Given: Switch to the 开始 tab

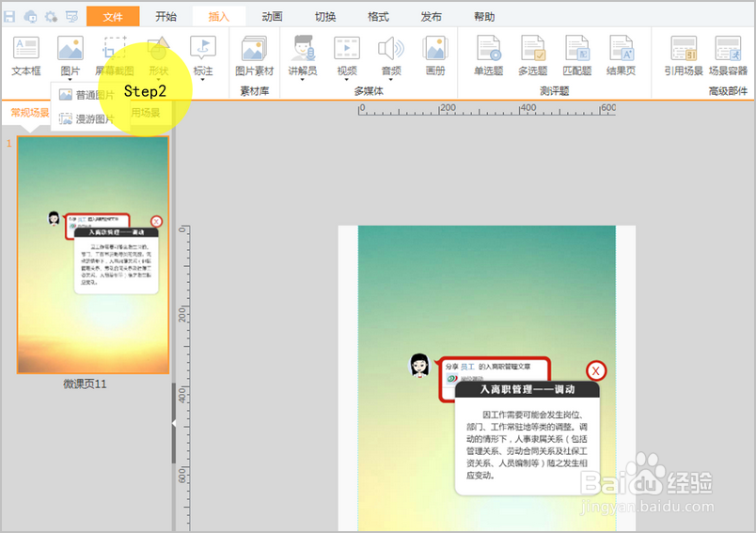Looking at the screenshot, I should coord(165,17).
